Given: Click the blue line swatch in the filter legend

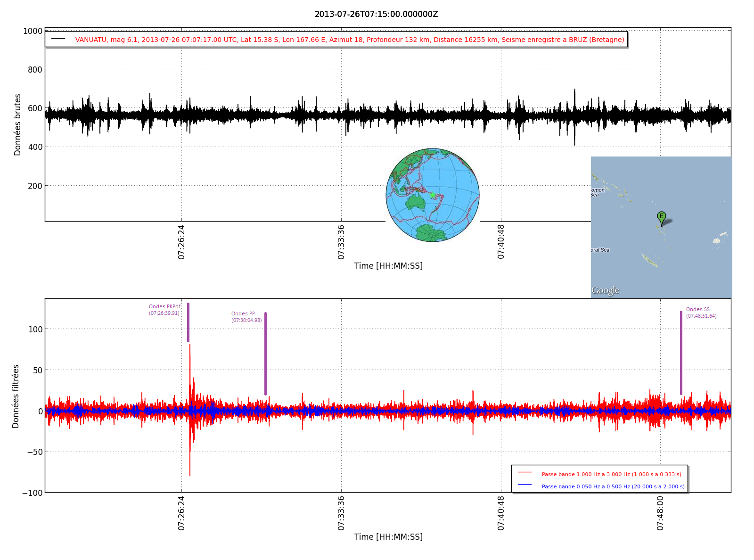Looking at the screenshot, I should point(525,485).
